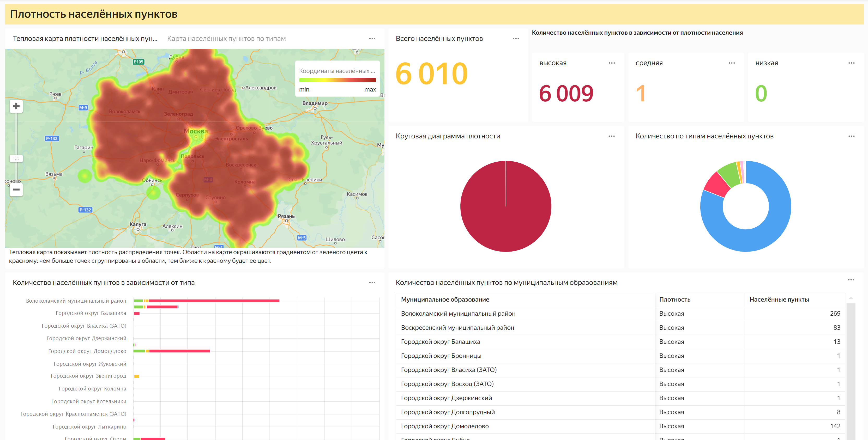Click the 'Волоколамский муниципальный район' table cell
The image size is (868, 440).
[x=525, y=314]
